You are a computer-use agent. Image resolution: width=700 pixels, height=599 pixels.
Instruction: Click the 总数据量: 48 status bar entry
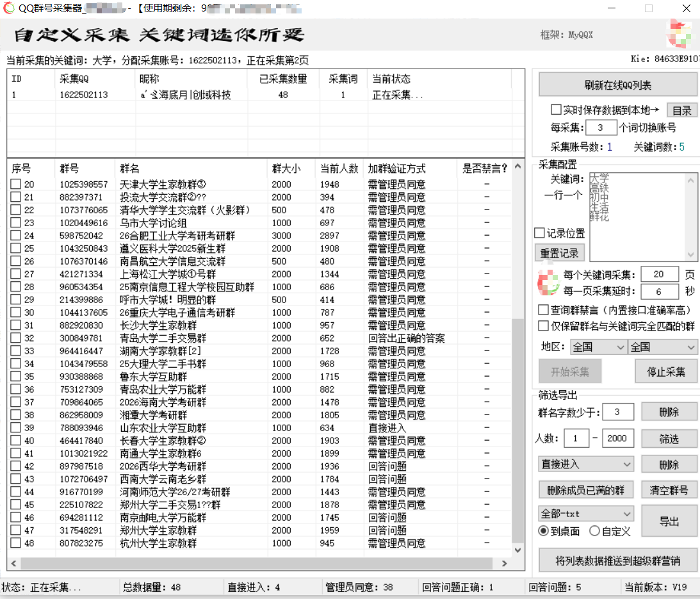click(x=152, y=587)
